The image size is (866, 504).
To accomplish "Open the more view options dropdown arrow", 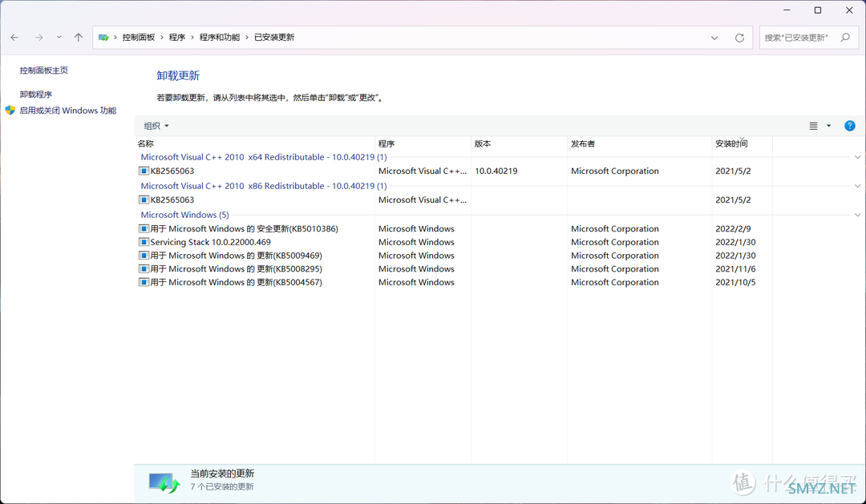I will 828,126.
